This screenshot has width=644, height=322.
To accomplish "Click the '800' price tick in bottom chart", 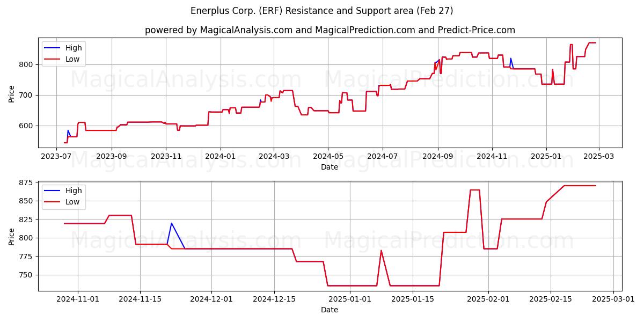I will [27, 238].
